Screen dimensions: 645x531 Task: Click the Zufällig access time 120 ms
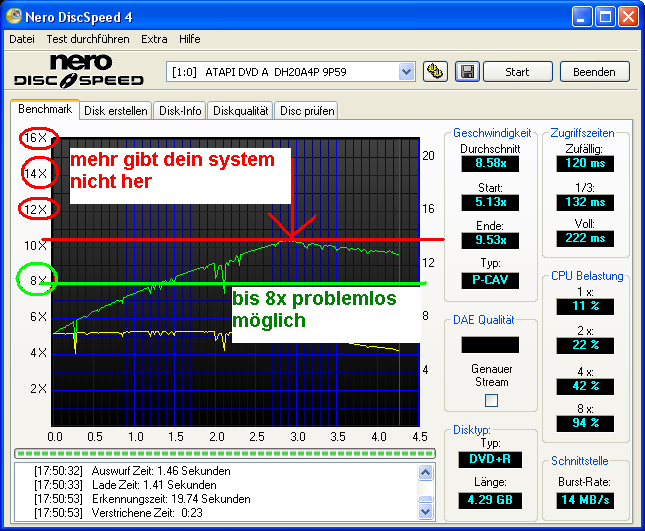[585, 163]
